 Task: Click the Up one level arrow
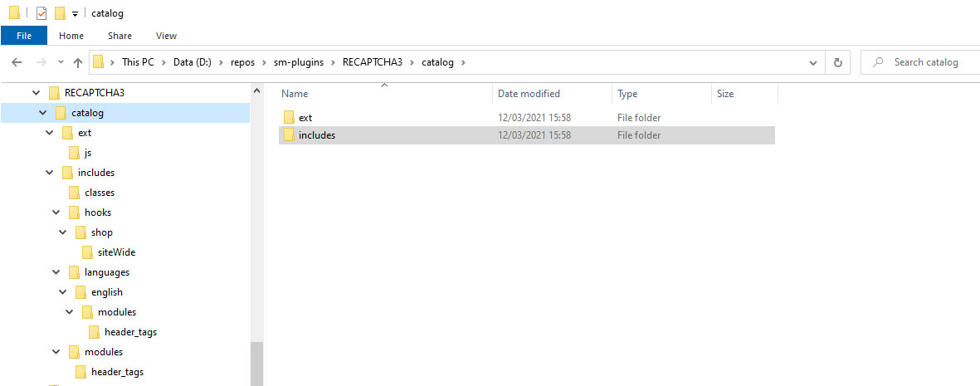pos(77,62)
